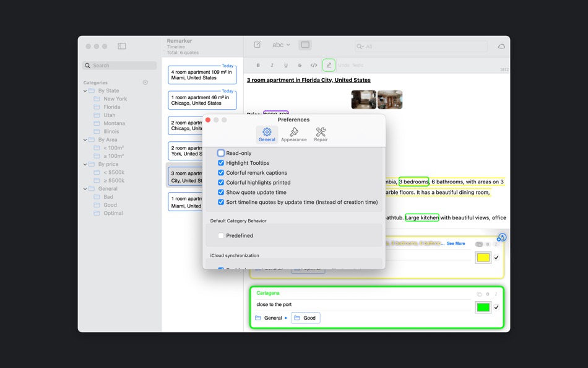
Task: Click the sidebar Search field
Action: [119, 65]
